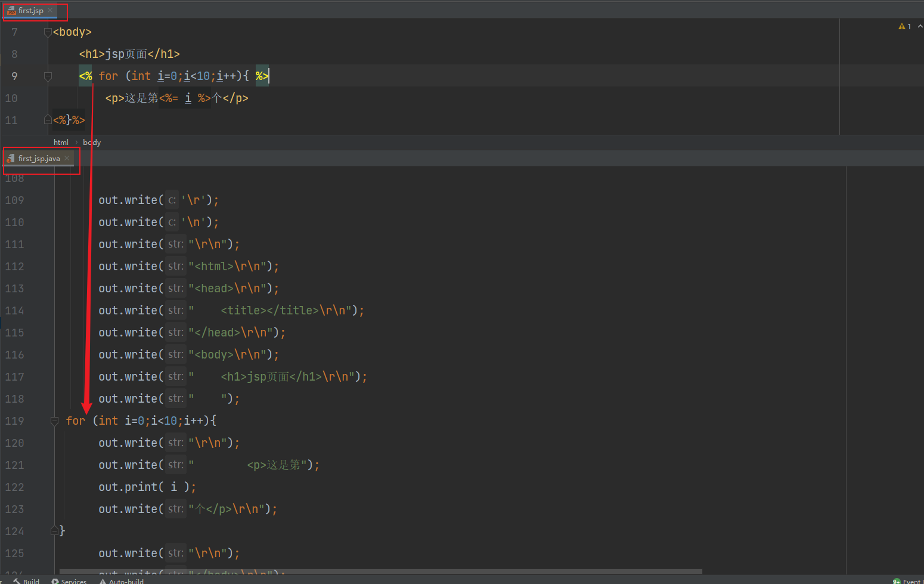Click the yellow warning triangle inspection indicator
Viewport: 924px width, 584px height.
pos(902,26)
